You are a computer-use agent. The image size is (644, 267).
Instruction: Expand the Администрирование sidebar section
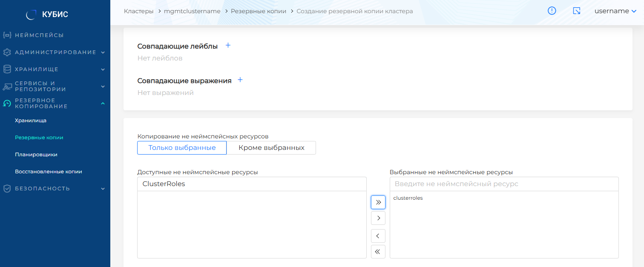click(x=55, y=52)
